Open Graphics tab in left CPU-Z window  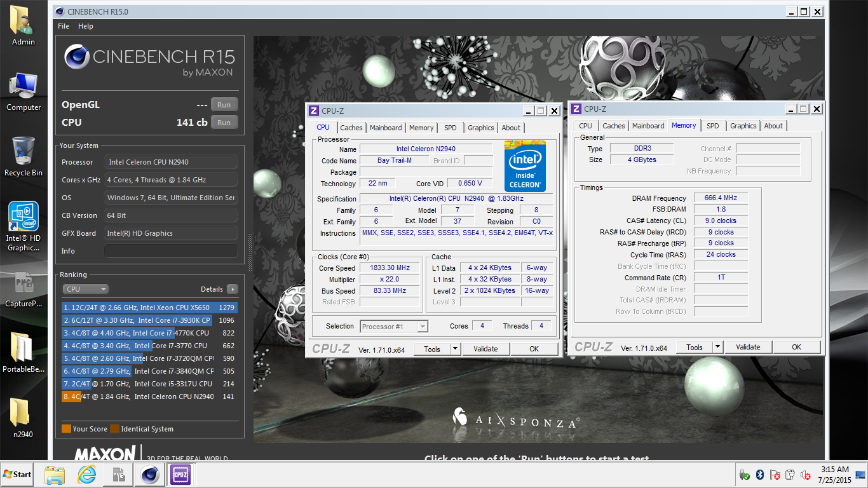tap(481, 128)
